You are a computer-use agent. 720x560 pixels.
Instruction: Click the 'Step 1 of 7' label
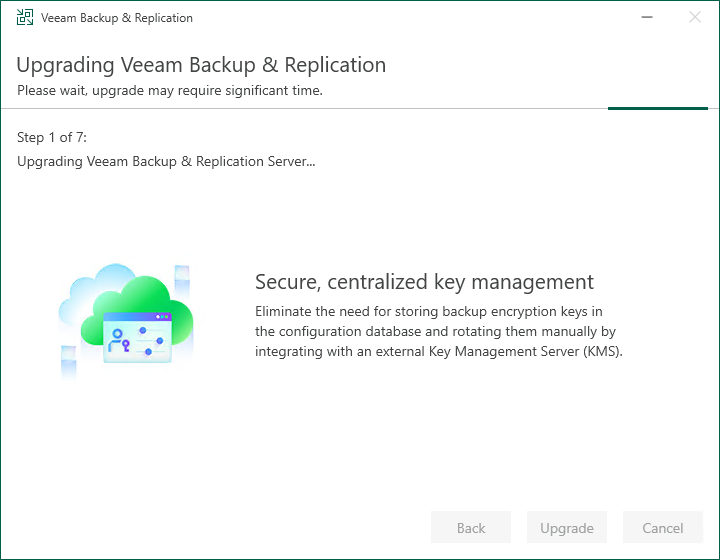52,137
